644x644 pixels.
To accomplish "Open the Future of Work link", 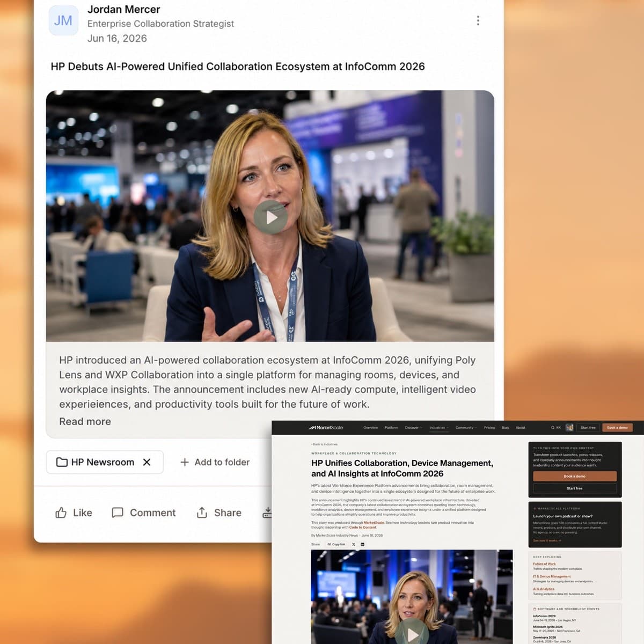I will 544,564.
